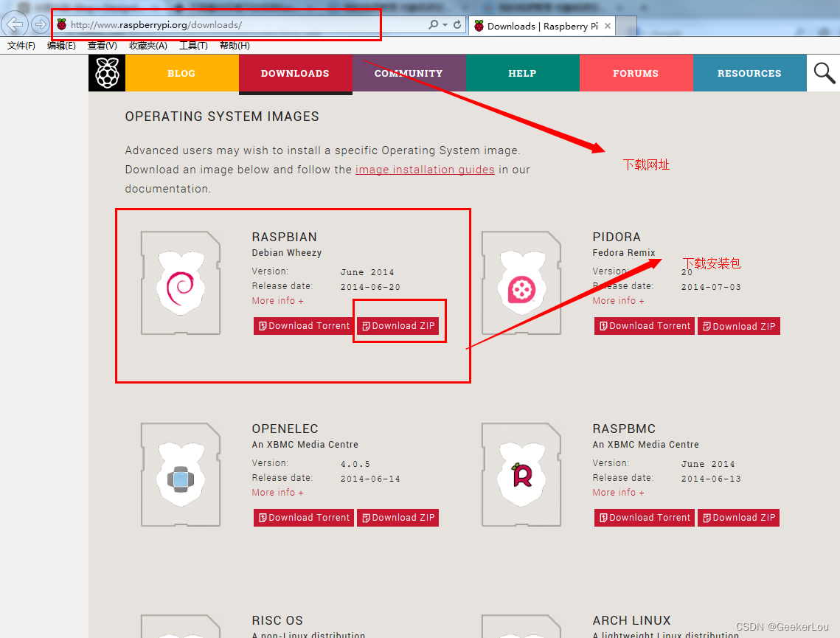Click the Pidora release date 2014-07-03
Viewport: 840px width, 638px height.
click(x=712, y=287)
